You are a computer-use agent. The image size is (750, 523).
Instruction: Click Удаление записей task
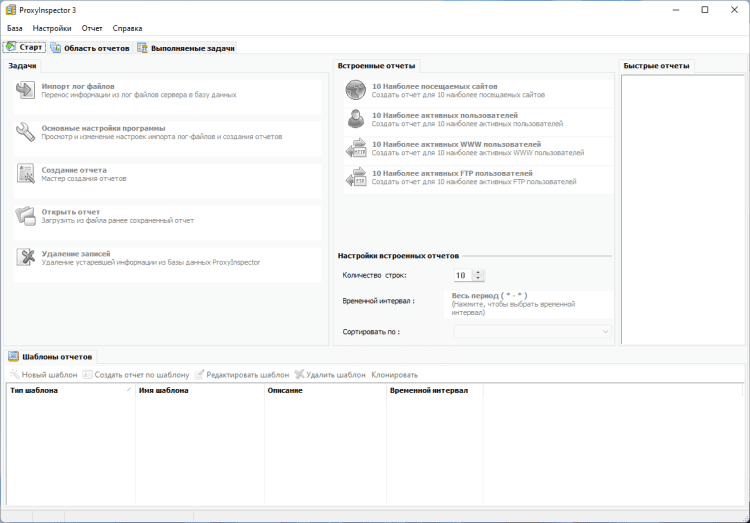click(167, 264)
